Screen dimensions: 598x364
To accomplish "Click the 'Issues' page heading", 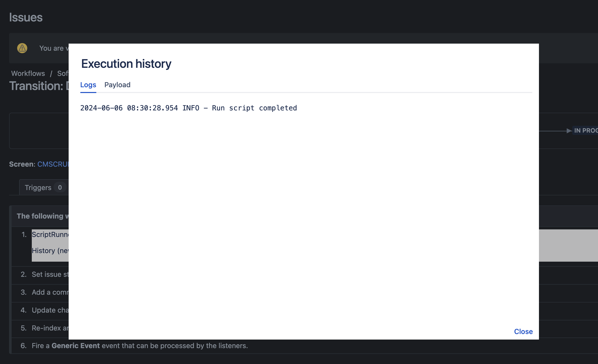I will [26, 17].
